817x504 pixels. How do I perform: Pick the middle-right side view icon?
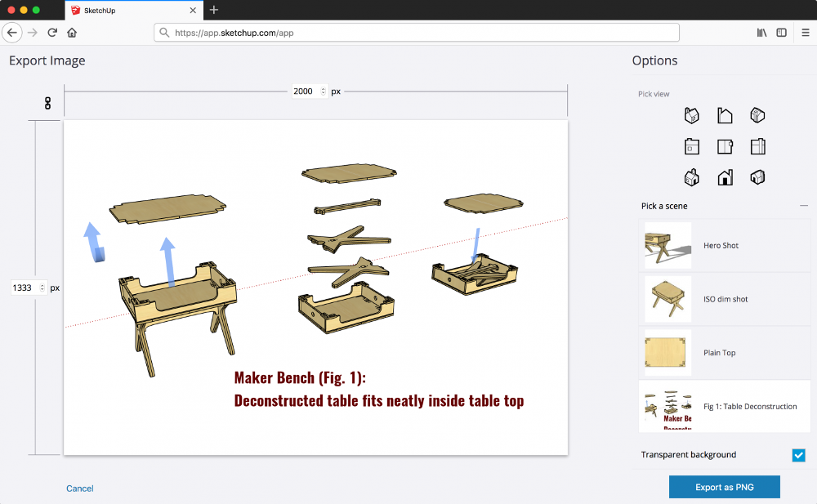coord(757,146)
